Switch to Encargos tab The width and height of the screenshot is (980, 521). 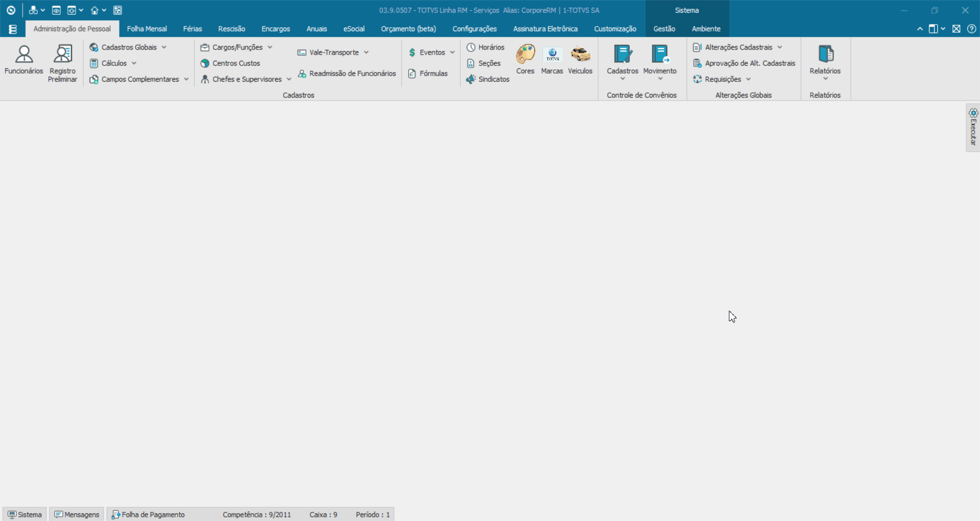276,29
